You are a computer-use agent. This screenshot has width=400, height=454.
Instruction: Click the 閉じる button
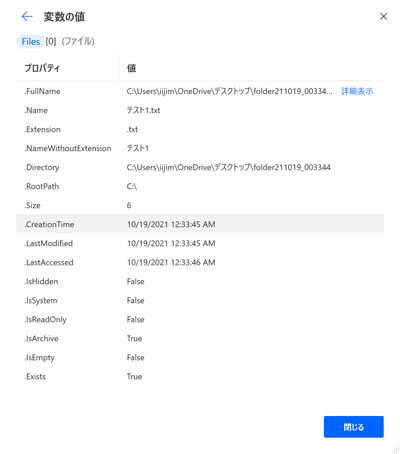click(x=354, y=427)
